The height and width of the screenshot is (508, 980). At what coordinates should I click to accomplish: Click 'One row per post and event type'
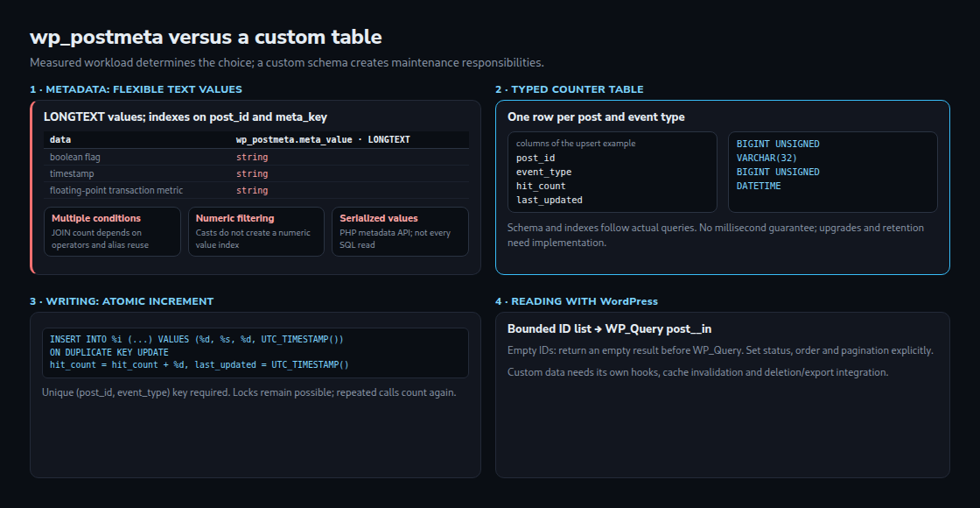tap(596, 117)
